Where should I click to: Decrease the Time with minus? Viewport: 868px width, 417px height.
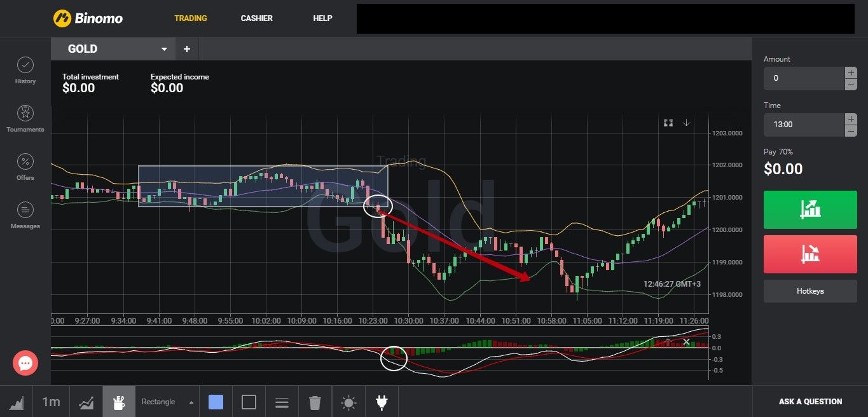click(851, 131)
